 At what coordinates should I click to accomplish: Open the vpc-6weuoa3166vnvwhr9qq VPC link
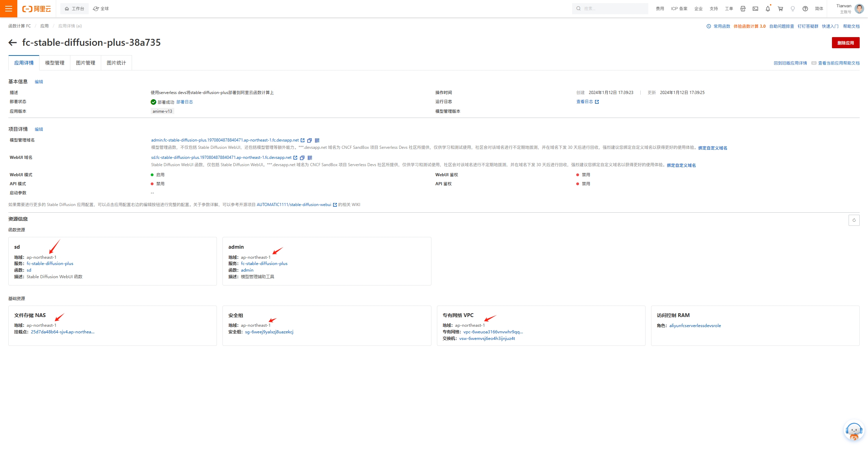493,332
